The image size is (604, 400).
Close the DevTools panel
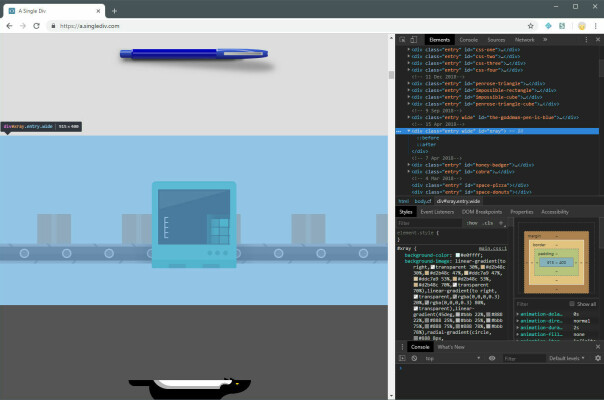pos(598,40)
